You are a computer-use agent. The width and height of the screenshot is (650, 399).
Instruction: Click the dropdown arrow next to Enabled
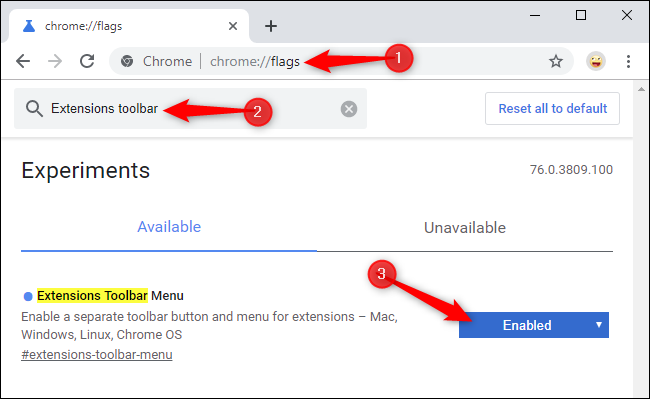click(x=599, y=325)
